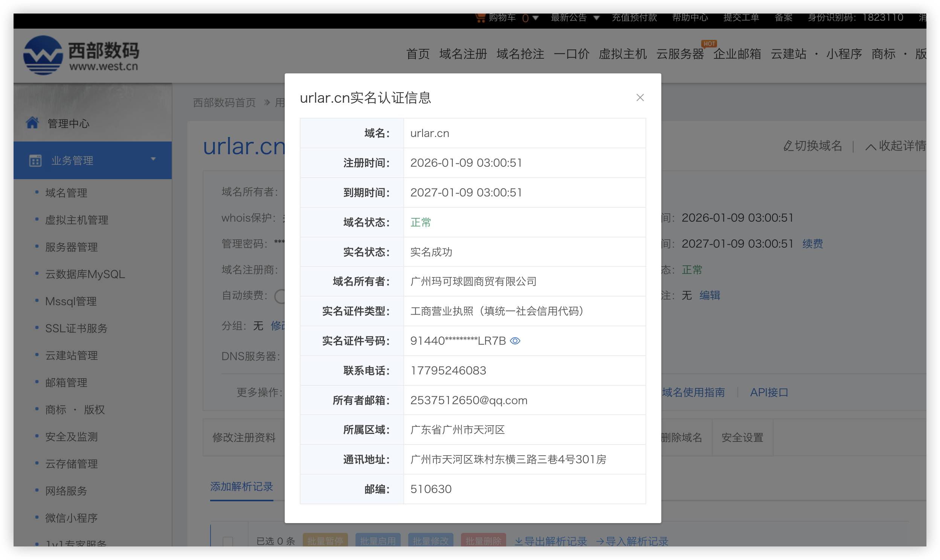Toggle the 自动续费 switch

(x=280, y=296)
